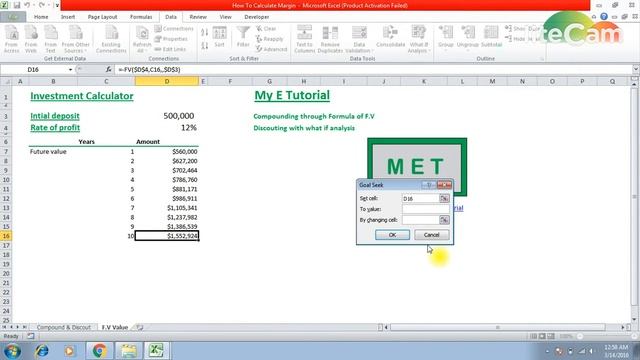This screenshot has height=360, width=640.
Task: Click By changing cell input field
Action: [420, 220]
